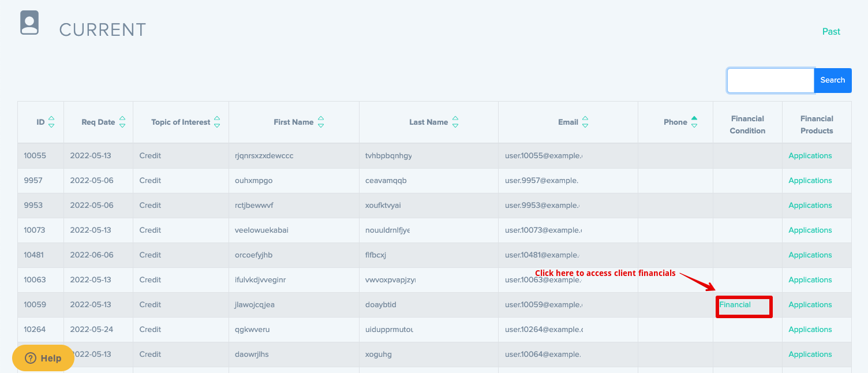The width and height of the screenshot is (868, 373).
Task: Click the user profile icon beside CURRENT
Action: coord(29,23)
